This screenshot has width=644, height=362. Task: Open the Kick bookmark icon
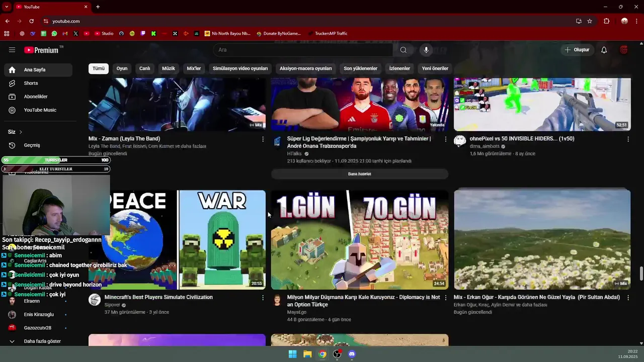[153, 34]
